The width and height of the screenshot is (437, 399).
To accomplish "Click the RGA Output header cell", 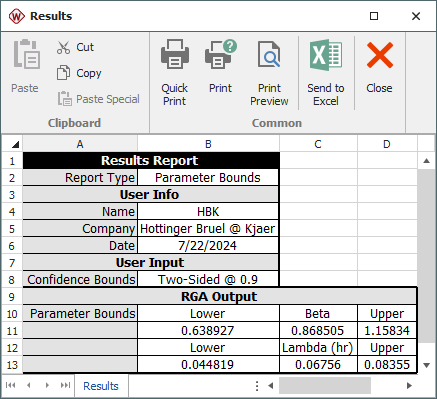I will pyautogui.click(x=219, y=297).
